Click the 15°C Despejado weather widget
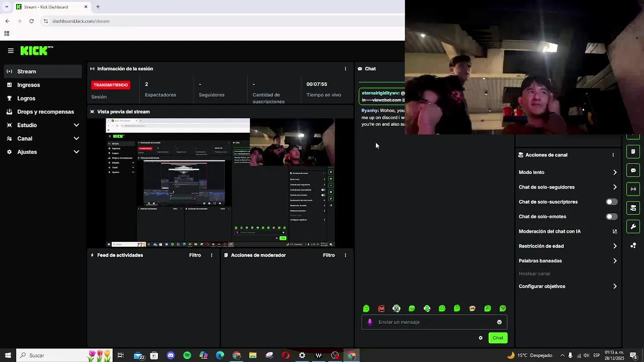 click(530, 355)
